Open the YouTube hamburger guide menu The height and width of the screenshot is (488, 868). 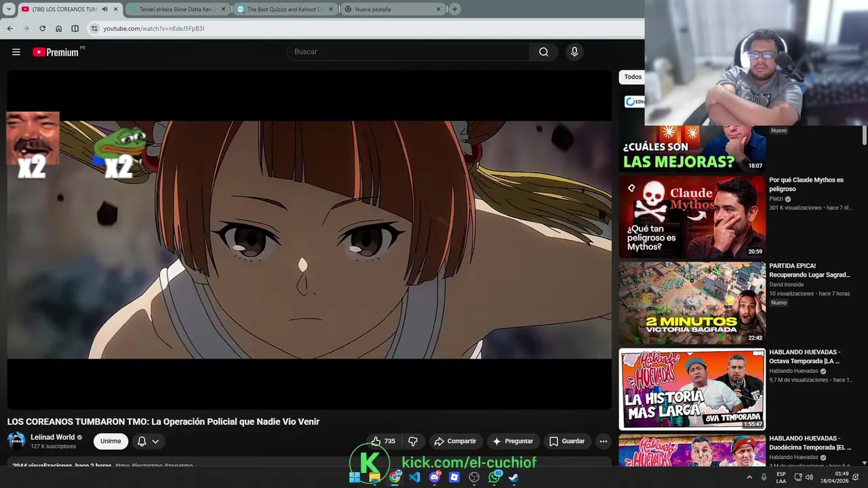tap(16, 52)
